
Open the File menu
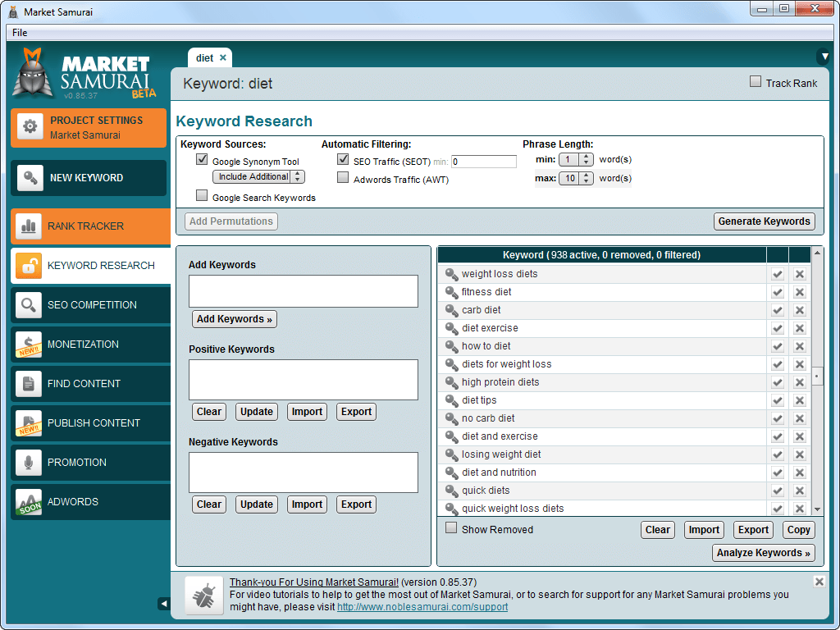[20, 33]
